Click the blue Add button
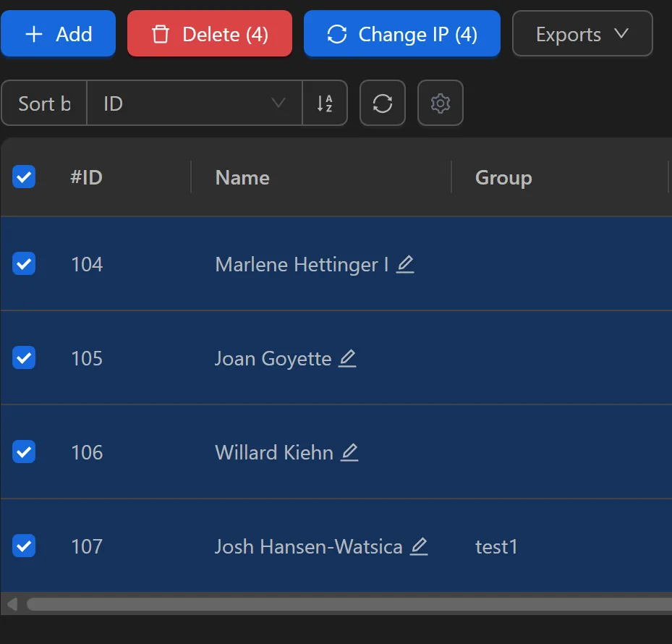This screenshot has width=672, height=644. coord(58,34)
